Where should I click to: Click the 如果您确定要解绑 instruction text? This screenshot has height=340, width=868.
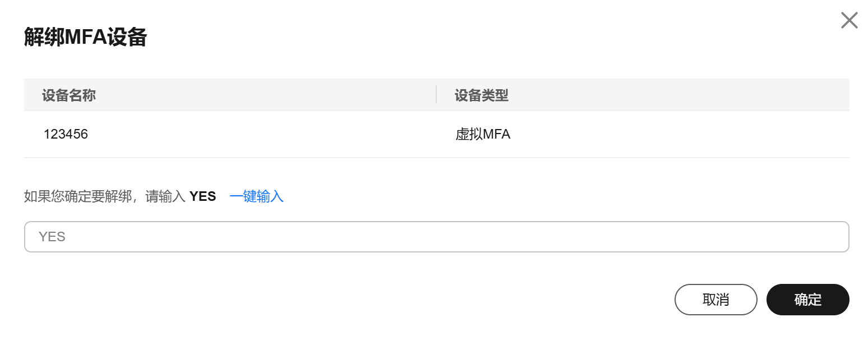pos(77,196)
